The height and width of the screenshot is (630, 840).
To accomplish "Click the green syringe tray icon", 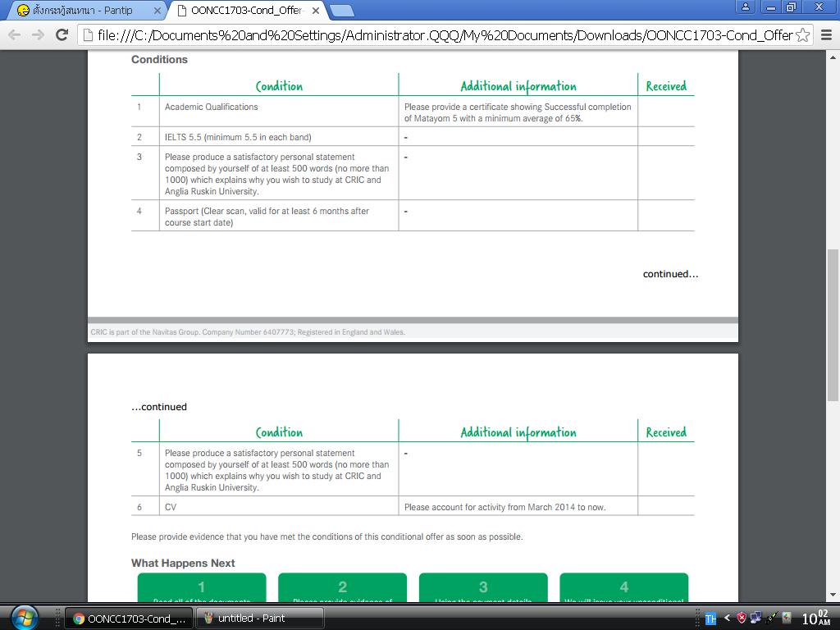I will (x=771, y=619).
